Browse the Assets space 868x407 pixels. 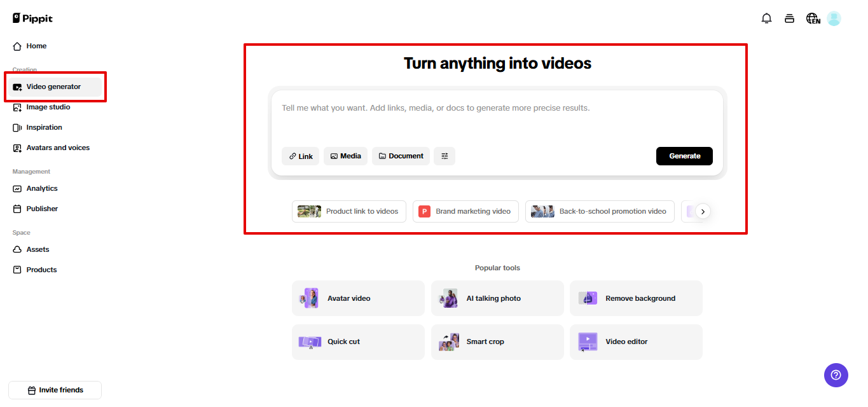(36, 249)
